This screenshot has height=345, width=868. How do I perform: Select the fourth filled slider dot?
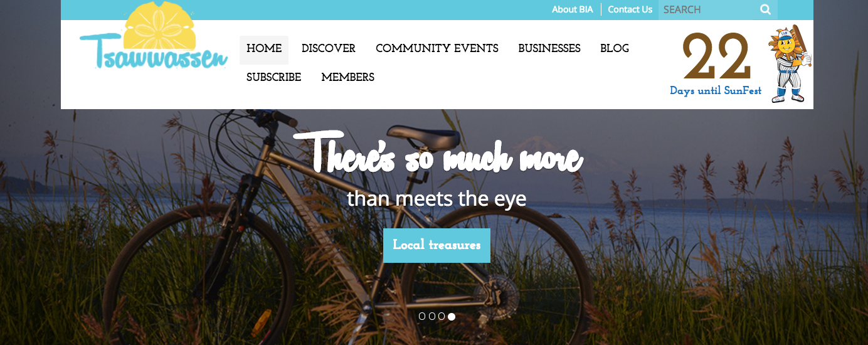coord(452,317)
